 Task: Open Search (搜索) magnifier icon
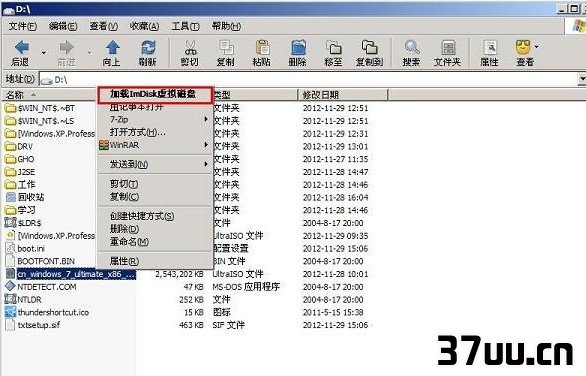tap(411, 47)
